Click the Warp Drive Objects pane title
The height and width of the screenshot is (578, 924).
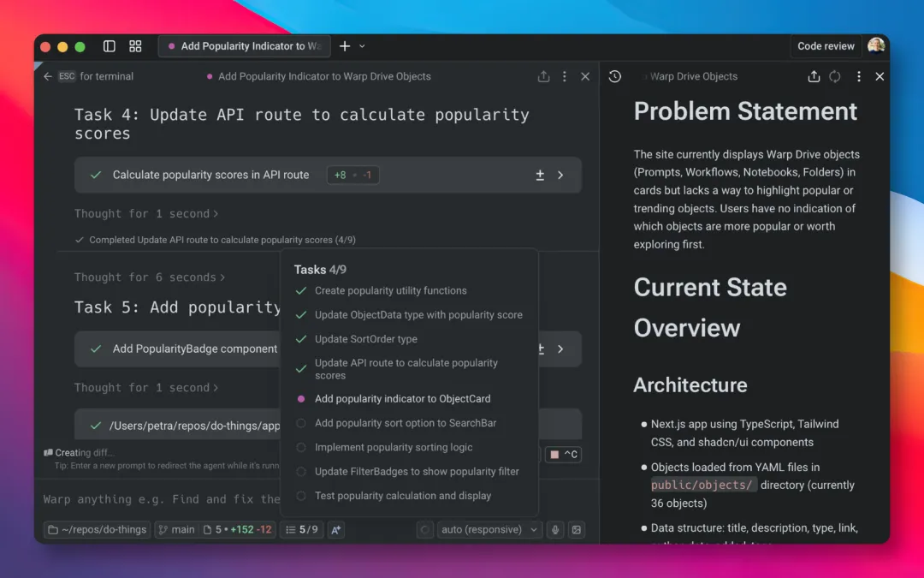694,76
